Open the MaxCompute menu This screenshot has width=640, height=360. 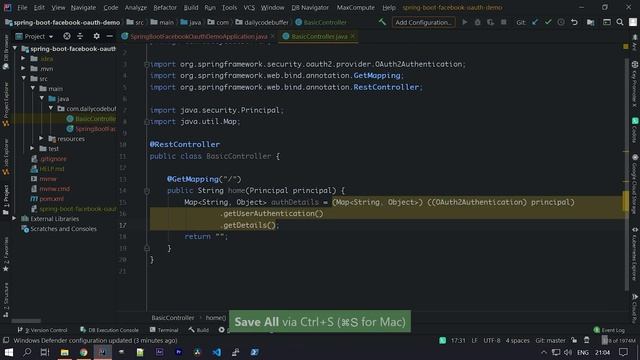(x=356, y=7)
